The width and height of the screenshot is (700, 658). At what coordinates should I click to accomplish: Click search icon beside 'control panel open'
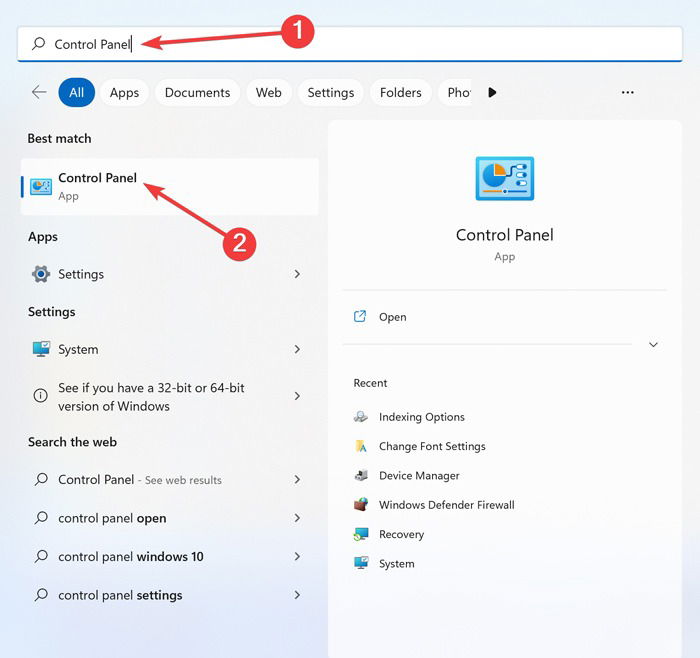pos(41,518)
